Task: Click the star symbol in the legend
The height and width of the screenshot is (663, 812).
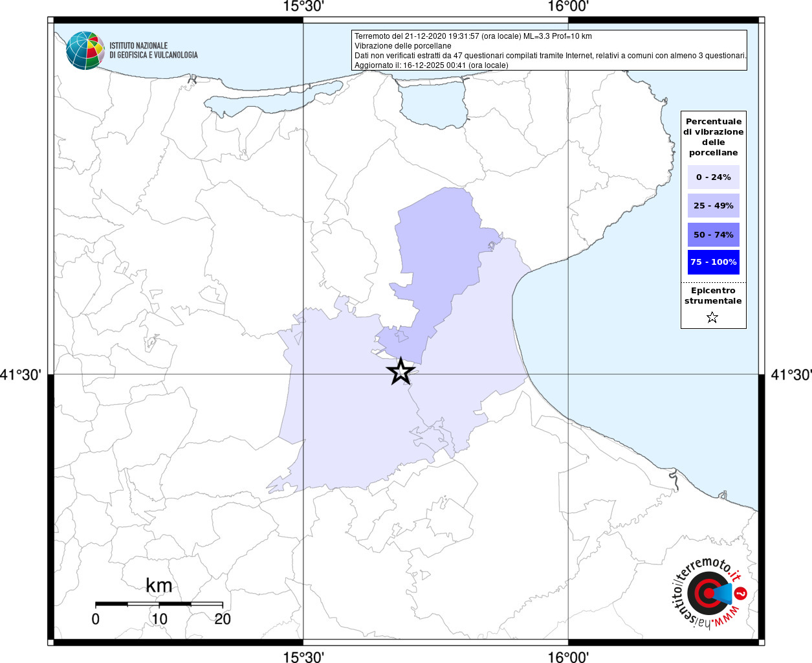Action: click(712, 317)
